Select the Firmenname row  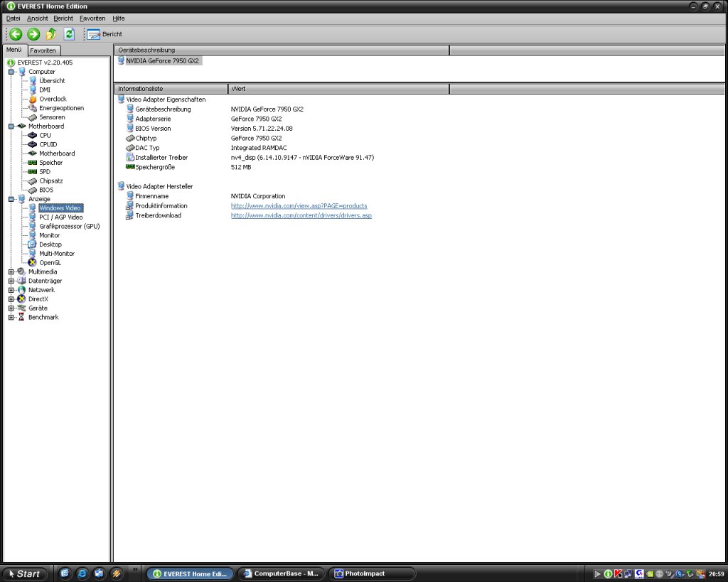click(205, 196)
